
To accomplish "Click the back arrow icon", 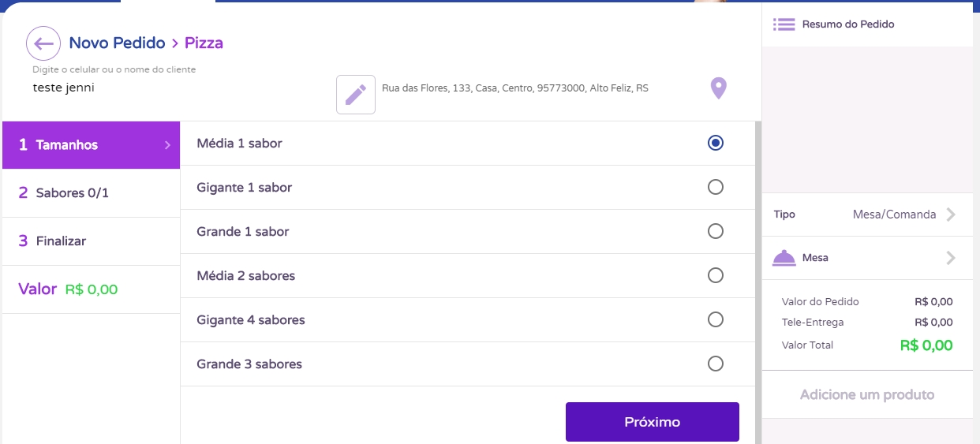I will (43, 43).
